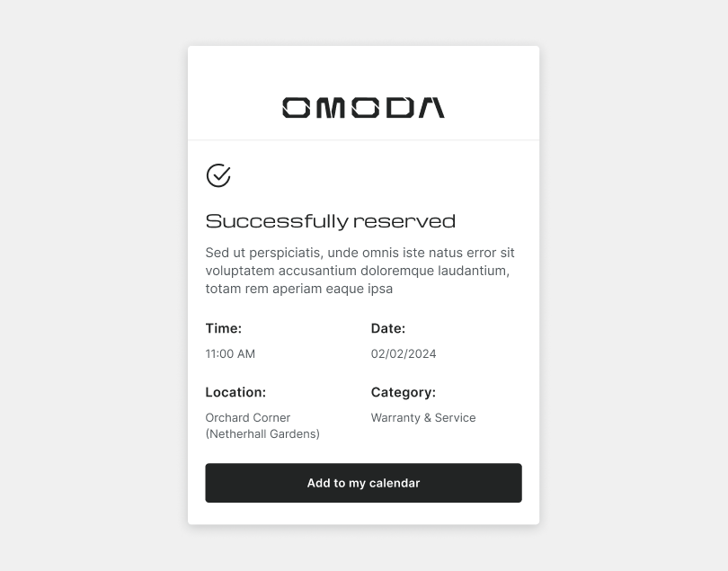Click the gray background outside the card
The height and width of the screenshot is (571, 728).
point(90,270)
